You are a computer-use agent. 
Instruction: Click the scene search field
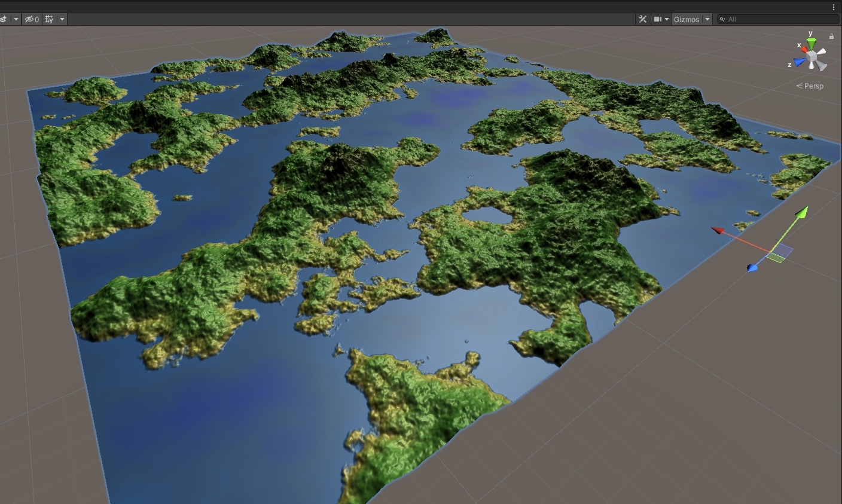[780, 19]
